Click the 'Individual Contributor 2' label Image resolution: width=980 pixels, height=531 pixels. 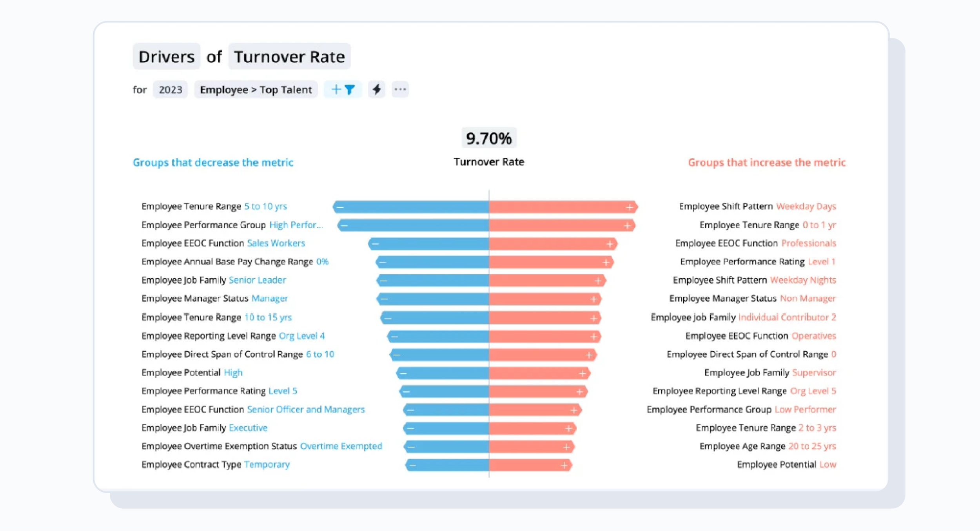pyautogui.click(x=787, y=317)
